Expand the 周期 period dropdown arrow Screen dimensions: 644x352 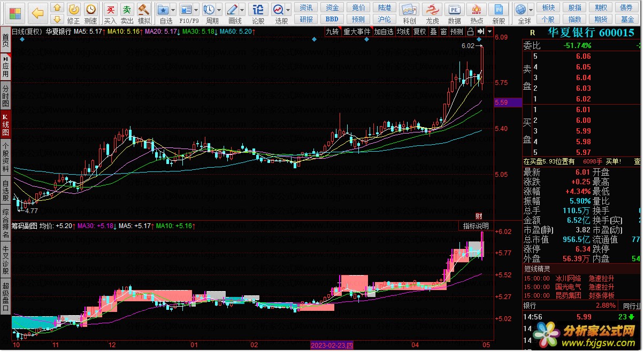(219, 10)
